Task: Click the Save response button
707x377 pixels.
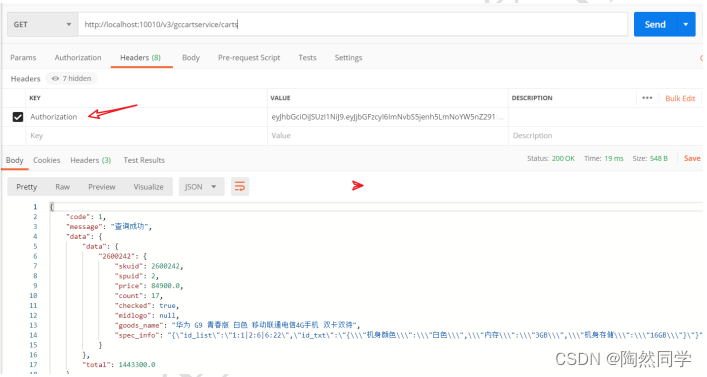Action: click(x=692, y=158)
